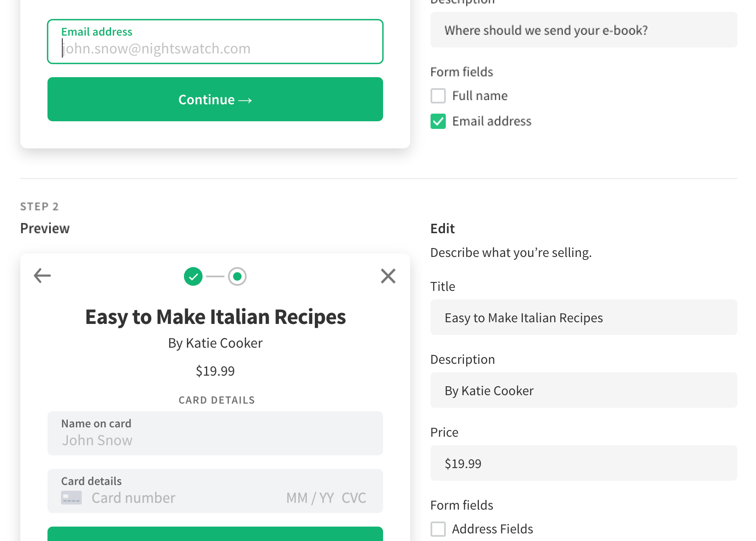Uncheck the Email address form field

click(438, 121)
